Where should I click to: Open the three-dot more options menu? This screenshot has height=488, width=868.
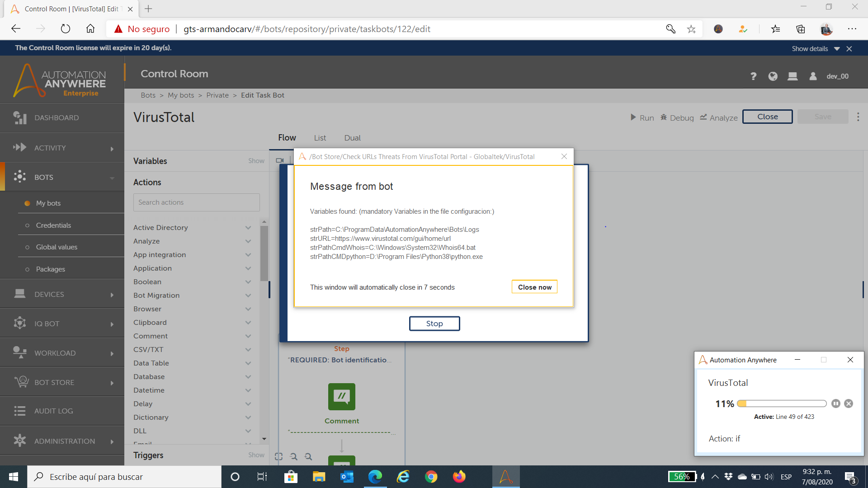[x=858, y=117]
